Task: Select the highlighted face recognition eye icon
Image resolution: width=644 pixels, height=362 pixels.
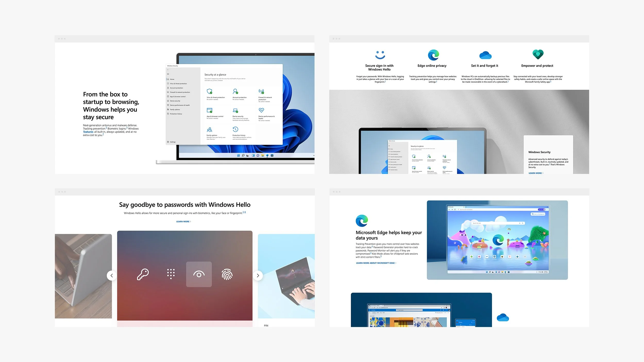Action: click(199, 274)
